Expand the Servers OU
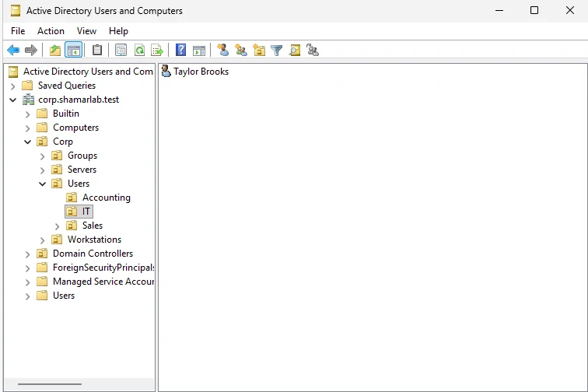This screenshot has width=588, height=392. [42, 170]
